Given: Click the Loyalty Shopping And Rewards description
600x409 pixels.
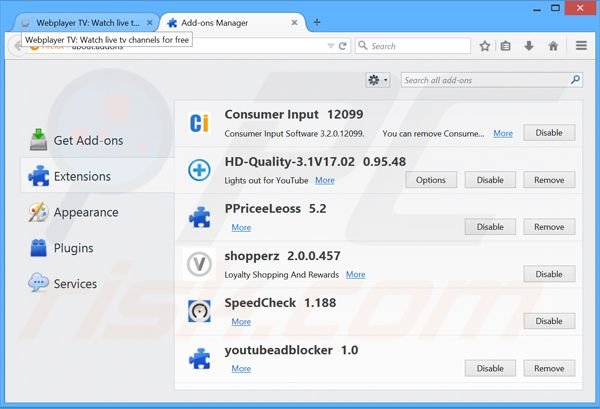Looking at the screenshot, I should [x=282, y=275].
